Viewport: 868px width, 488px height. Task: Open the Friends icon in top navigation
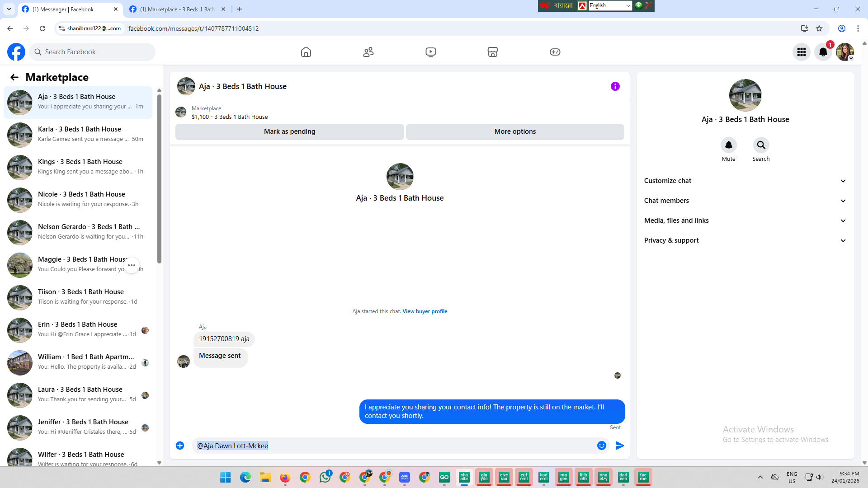pyautogui.click(x=368, y=52)
